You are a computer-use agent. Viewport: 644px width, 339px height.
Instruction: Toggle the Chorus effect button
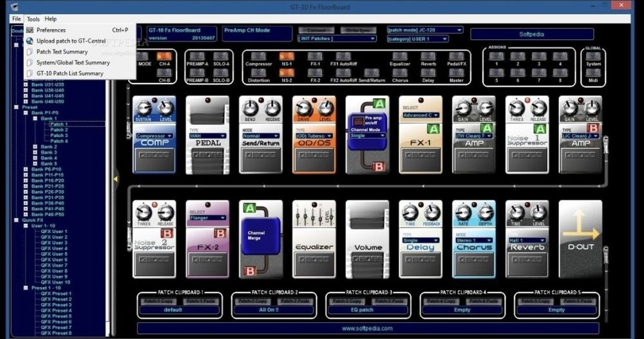400,73
